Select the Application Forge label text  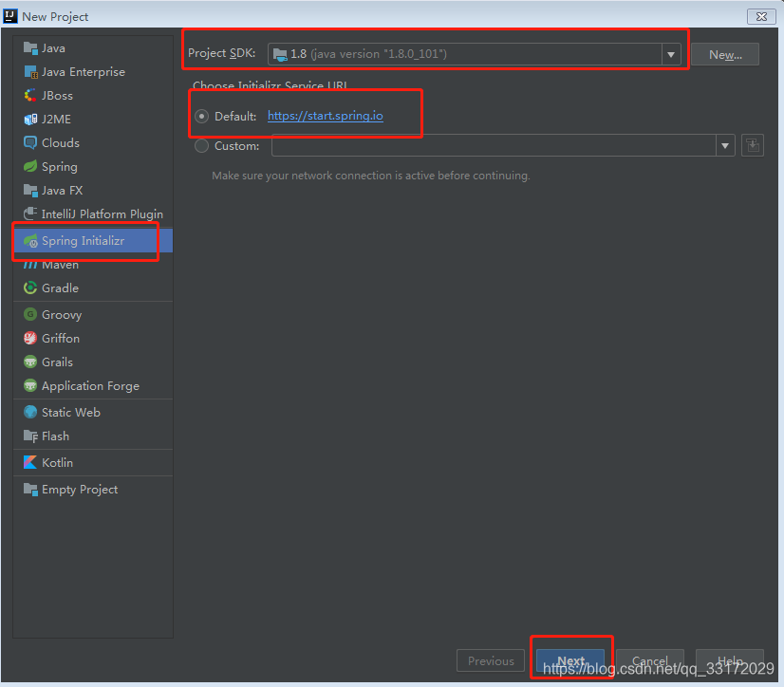[90, 386]
